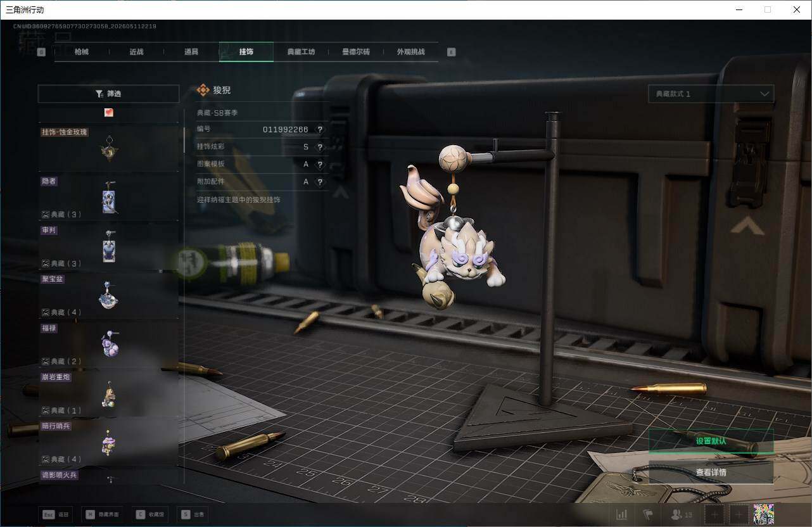Select the 道具 tab
The width and height of the screenshot is (812, 527).
click(191, 52)
